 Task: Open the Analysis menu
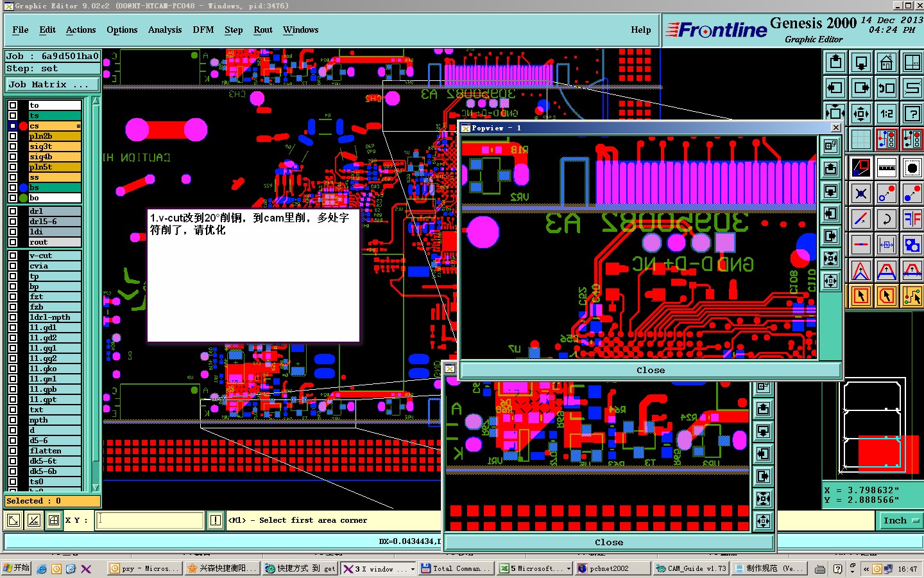(165, 30)
